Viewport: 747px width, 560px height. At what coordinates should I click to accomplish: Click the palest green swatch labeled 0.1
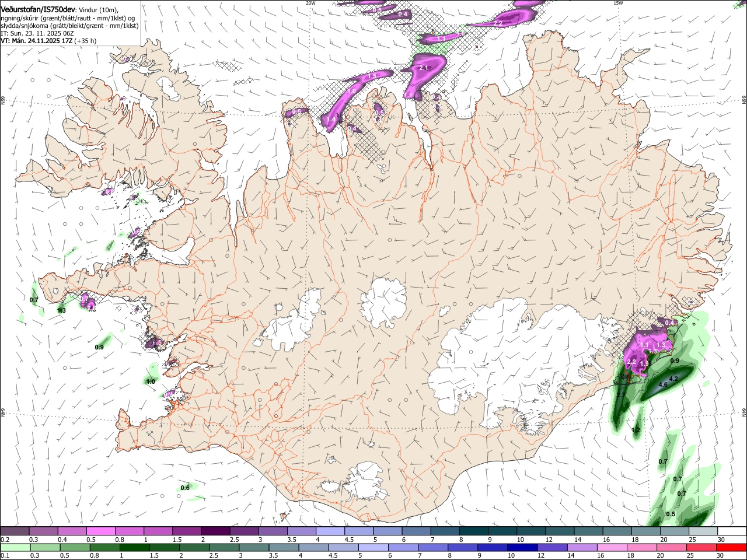point(15,548)
